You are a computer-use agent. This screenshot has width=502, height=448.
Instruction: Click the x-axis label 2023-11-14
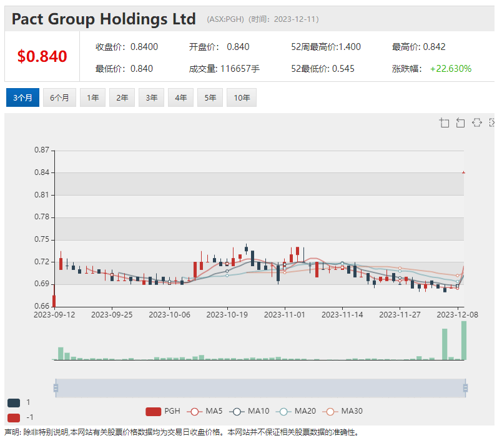click(342, 315)
